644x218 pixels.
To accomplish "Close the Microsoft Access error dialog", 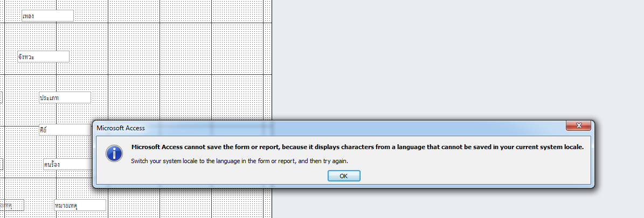I will coord(578,125).
